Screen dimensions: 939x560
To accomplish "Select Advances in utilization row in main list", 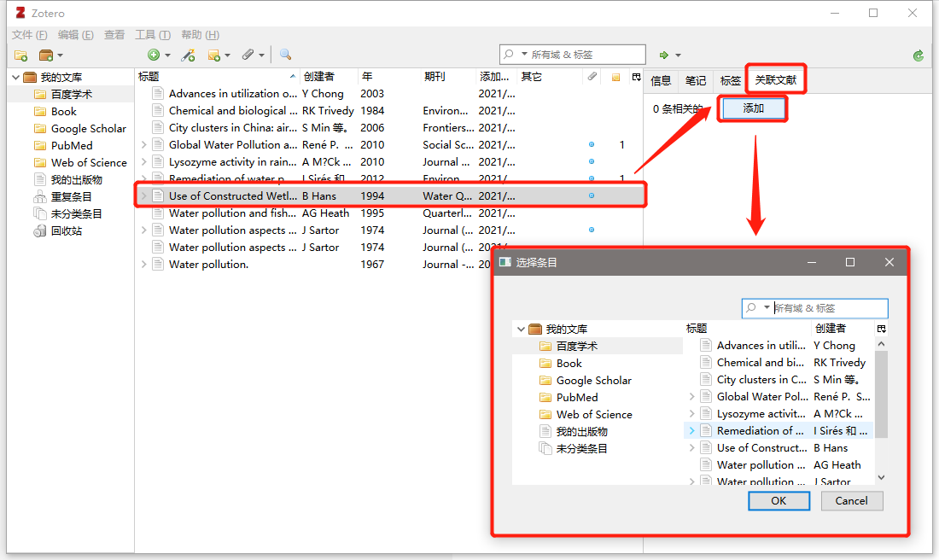I will (x=389, y=93).
